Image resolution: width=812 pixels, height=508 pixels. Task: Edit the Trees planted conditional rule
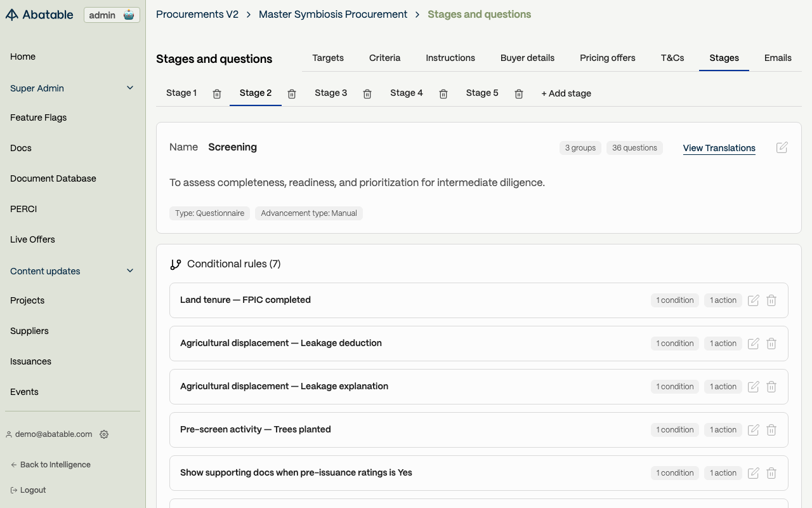[x=754, y=430]
